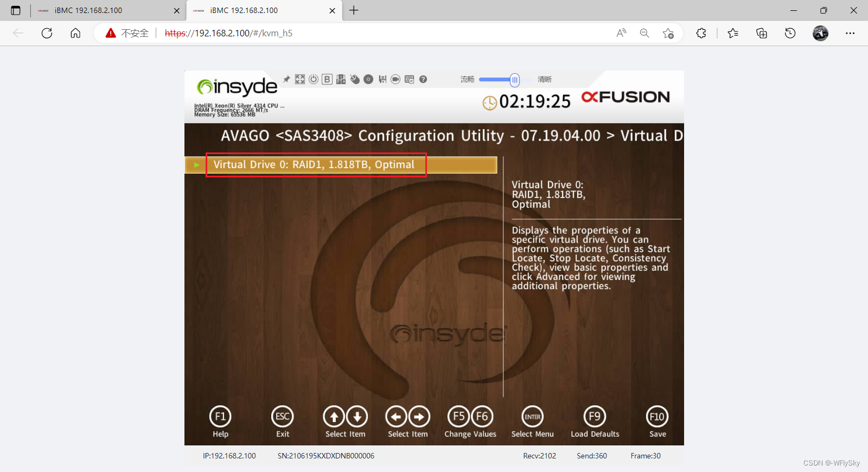The height and width of the screenshot is (472, 868).
Task: Open browser extensions menu
Action: [x=701, y=33]
